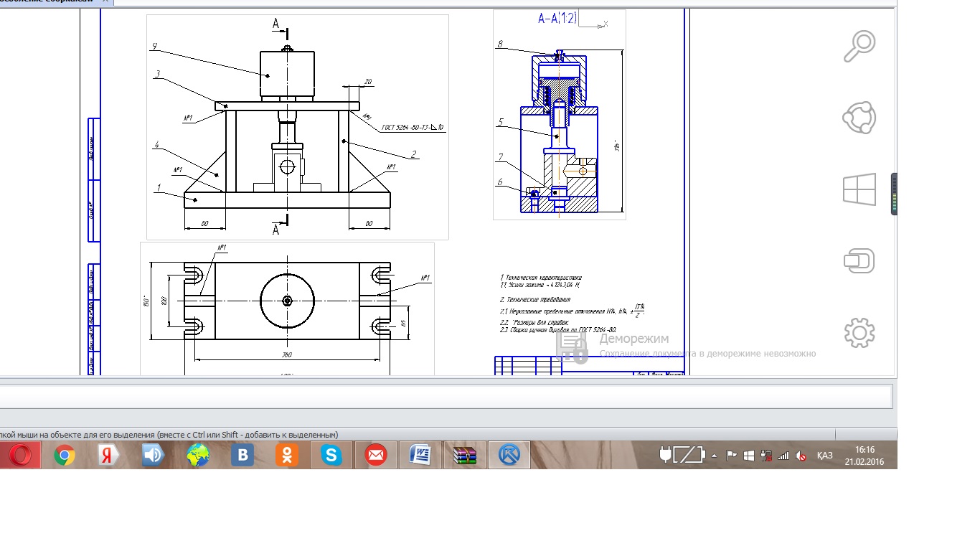This screenshot has height=551, width=980.
Task: Open Yandex browser from the taskbar
Action: click(108, 455)
